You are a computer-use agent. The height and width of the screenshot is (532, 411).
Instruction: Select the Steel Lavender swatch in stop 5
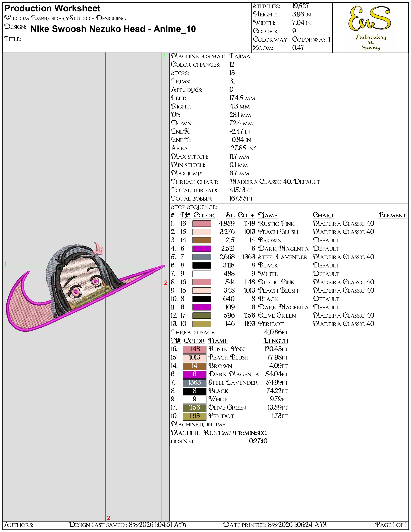coord(202,257)
